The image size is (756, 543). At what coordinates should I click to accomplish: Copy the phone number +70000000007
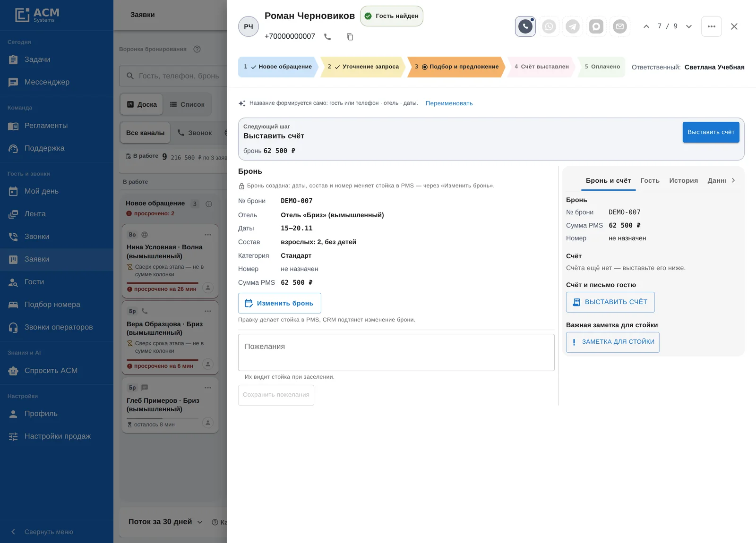[x=350, y=37]
